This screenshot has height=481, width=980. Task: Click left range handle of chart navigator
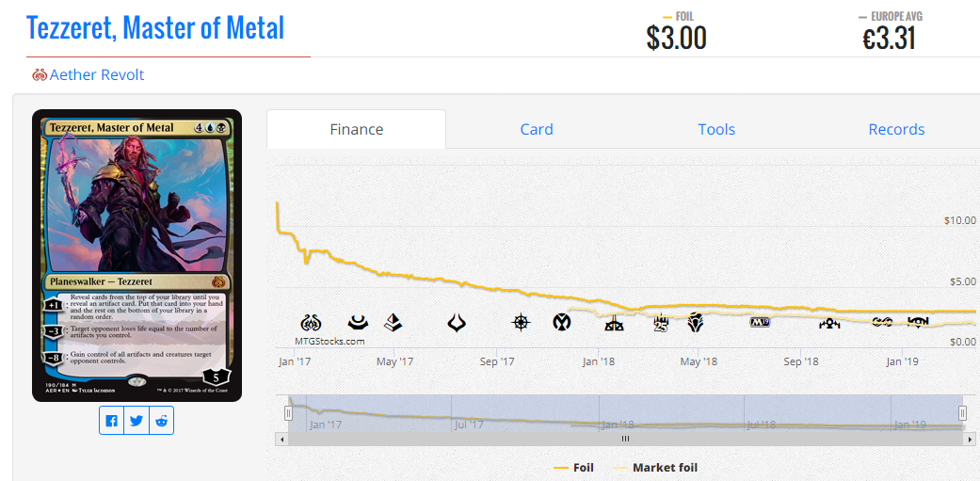point(288,413)
